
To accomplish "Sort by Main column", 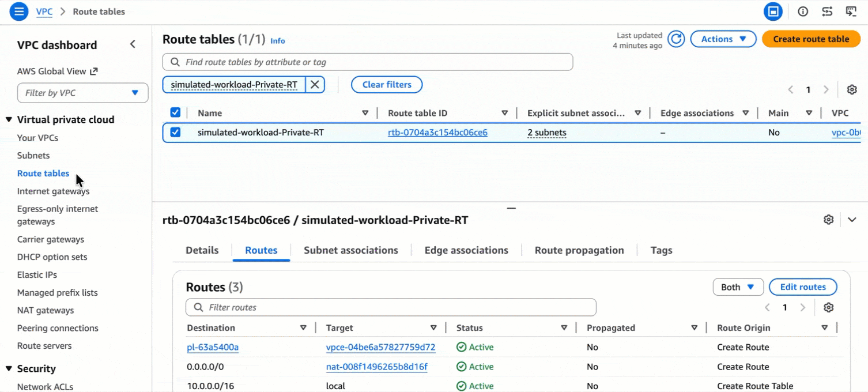I will (x=809, y=113).
